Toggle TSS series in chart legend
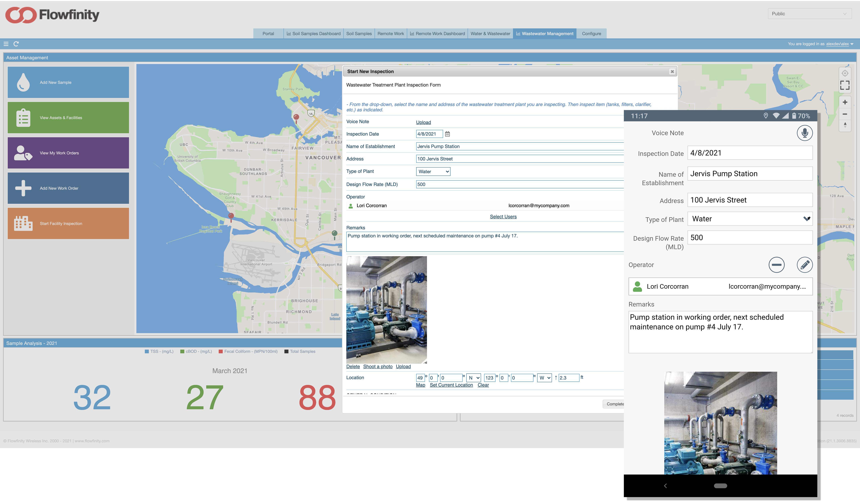Viewport: 860px width, 504px height. pyautogui.click(x=159, y=351)
